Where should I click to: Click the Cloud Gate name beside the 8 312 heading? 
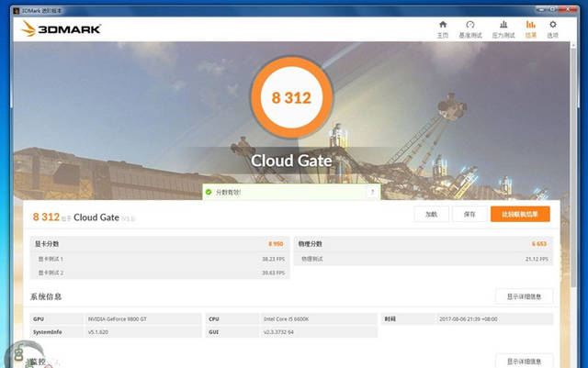[x=96, y=217]
